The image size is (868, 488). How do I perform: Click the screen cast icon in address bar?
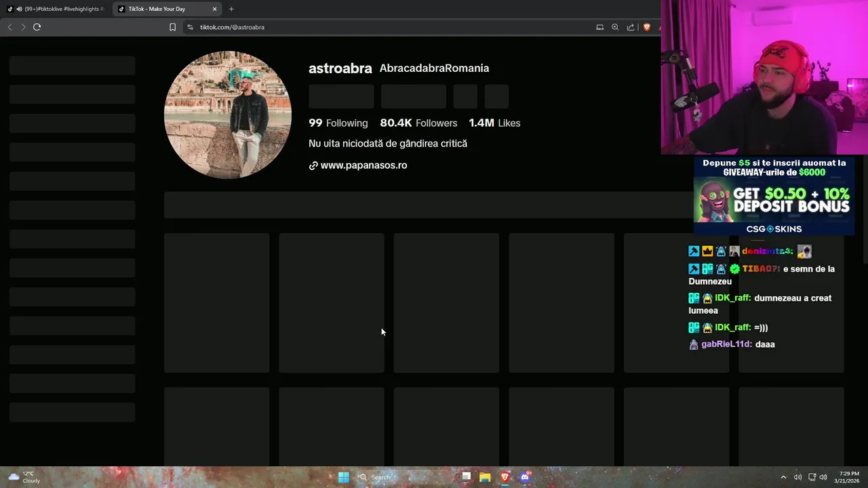(x=599, y=27)
